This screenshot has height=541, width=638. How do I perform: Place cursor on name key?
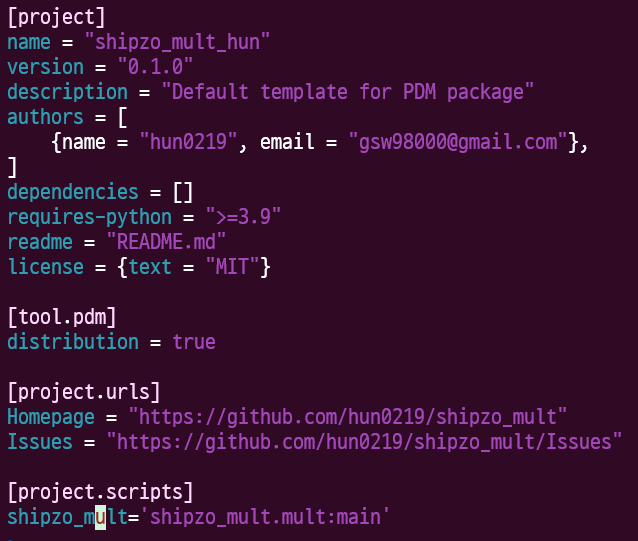[x=29, y=42]
